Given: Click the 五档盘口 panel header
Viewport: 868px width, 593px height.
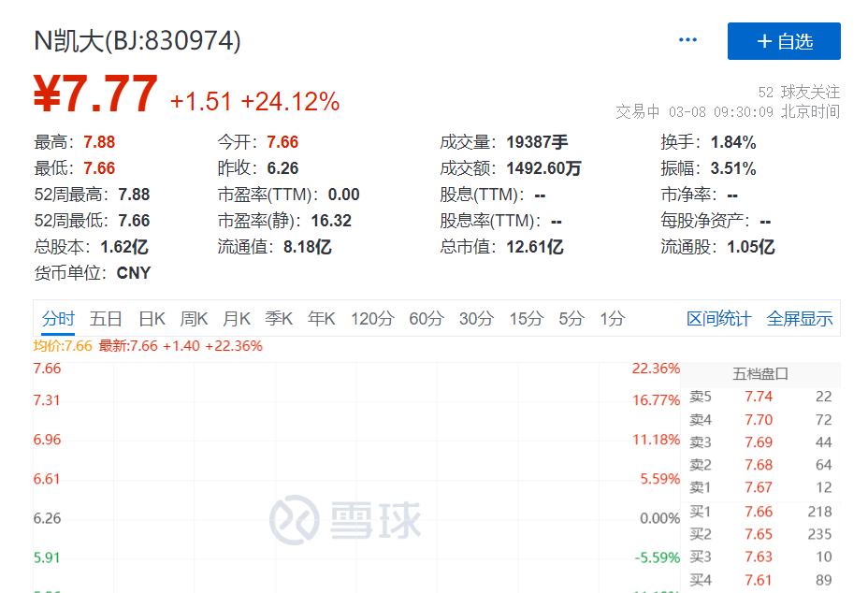Looking at the screenshot, I should coord(760,374).
